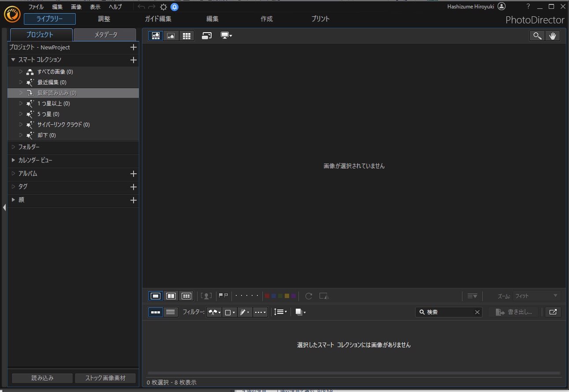Screen dimensions: 569x392
Task: Click the plus icon on the タグ row
Action: [x=134, y=187]
